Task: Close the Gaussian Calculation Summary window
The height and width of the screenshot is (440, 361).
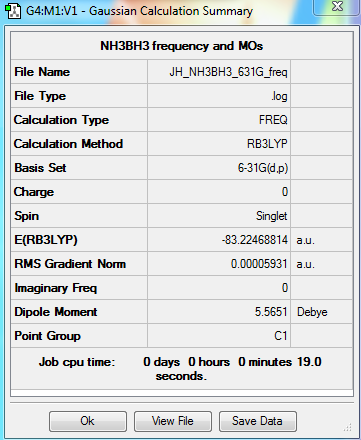Action: coord(337,7)
